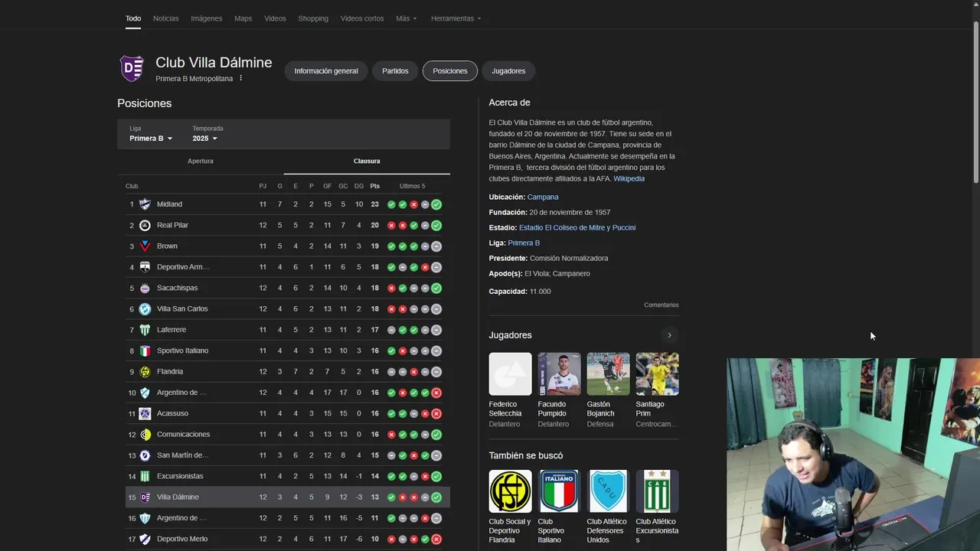Open Club Sportivo Italiano logo card
Screen dimensions: 980x551
click(x=559, y=491)
